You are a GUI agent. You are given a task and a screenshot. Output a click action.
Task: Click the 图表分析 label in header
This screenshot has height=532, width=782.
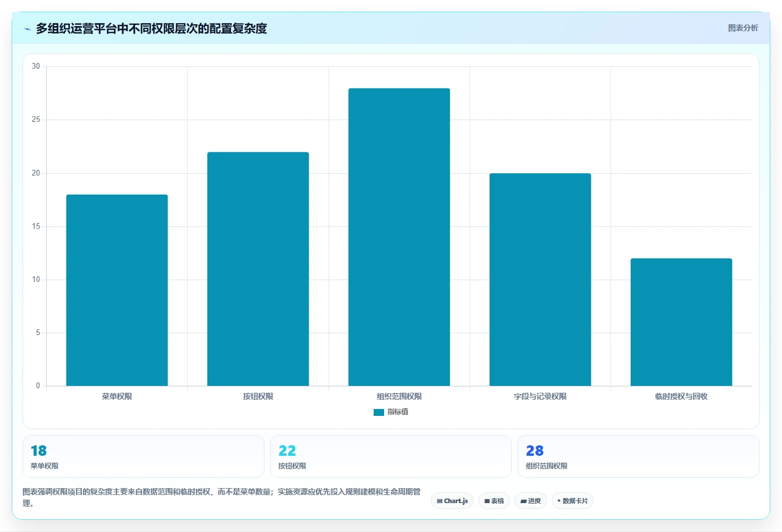[x=743, y=28]
